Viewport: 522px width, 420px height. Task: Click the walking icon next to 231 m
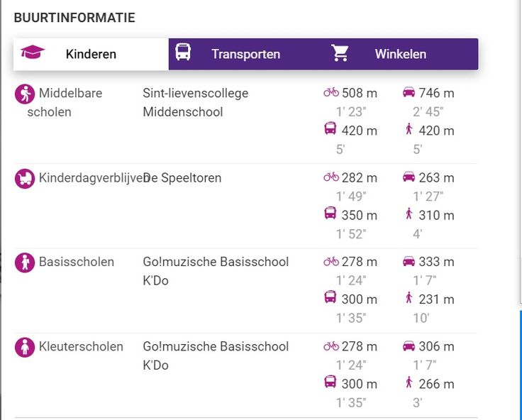tap(409, 297)
